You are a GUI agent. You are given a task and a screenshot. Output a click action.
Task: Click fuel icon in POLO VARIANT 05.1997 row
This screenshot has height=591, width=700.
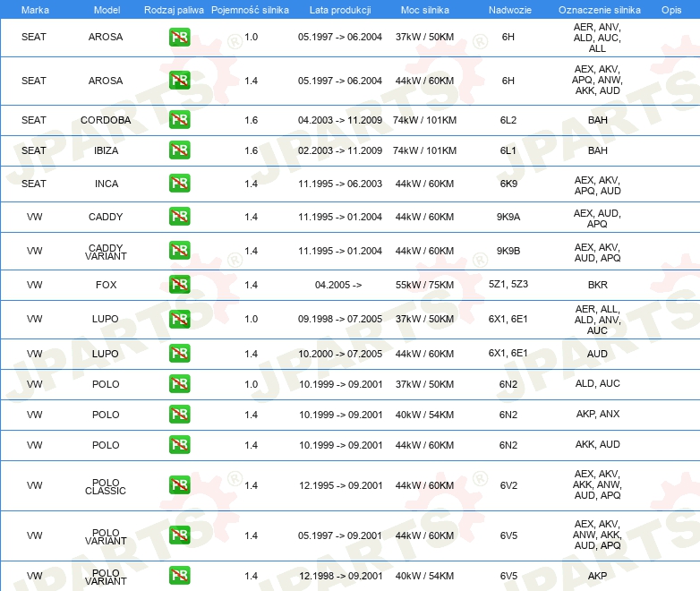179,535
